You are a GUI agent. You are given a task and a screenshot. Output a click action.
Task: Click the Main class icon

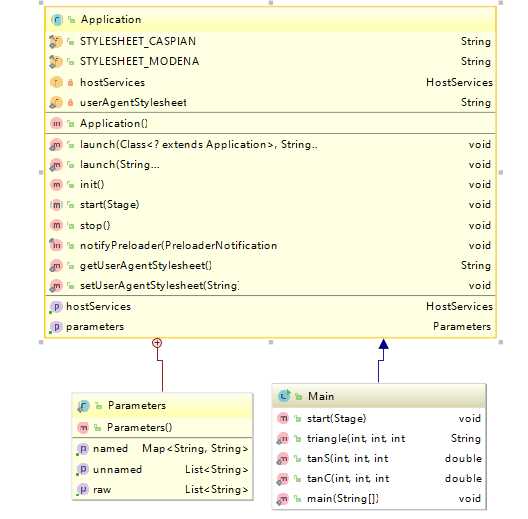(x=284, y=396)
